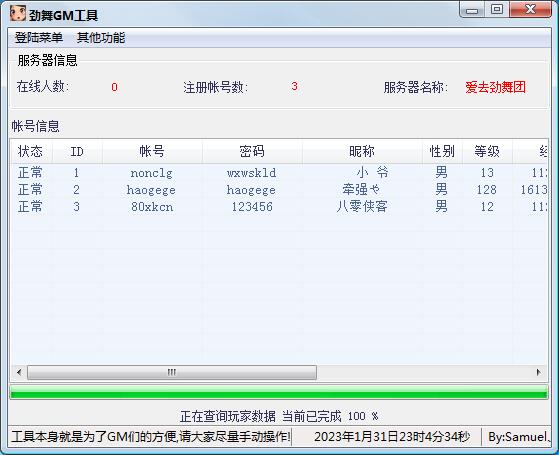
Task: Click the app icon in the title bar
Action: 17,14
